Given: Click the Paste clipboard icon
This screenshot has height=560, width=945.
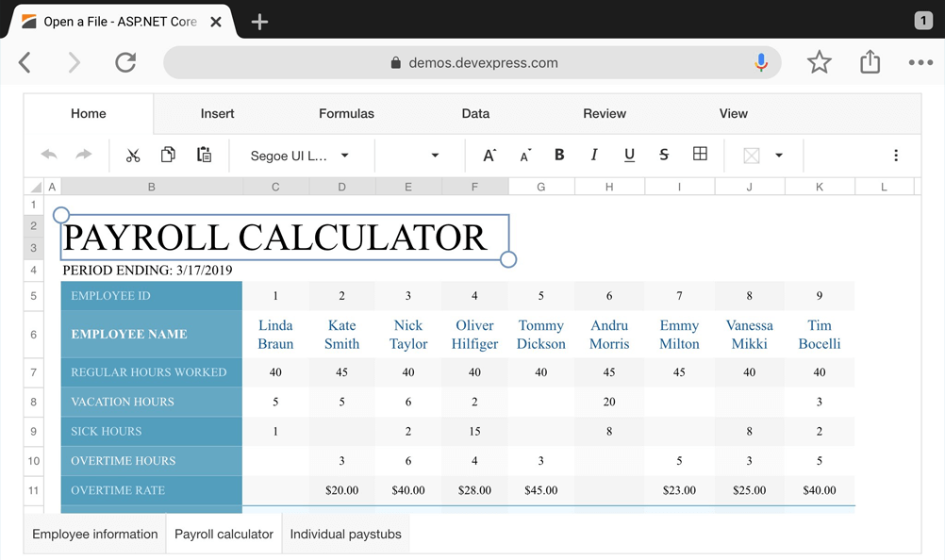Looking at the screenshot, I should click(204, 156).
